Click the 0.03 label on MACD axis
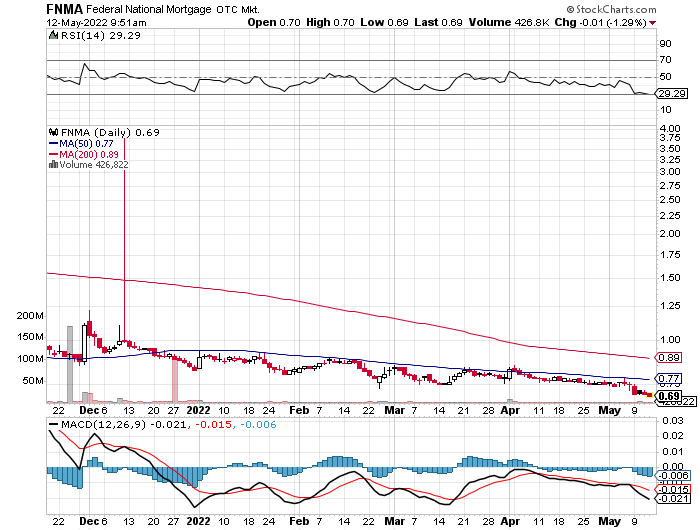The height and width of the screenshot is (530, 700). click(672, 421)
